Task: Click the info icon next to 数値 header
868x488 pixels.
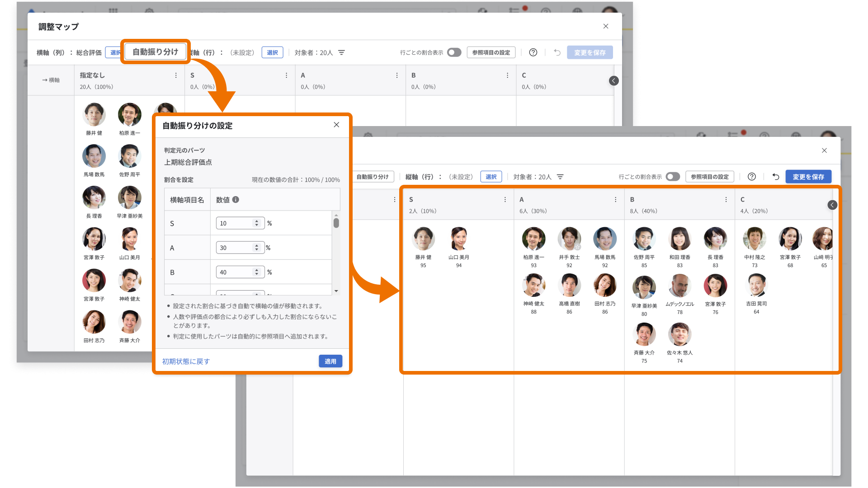Action: 236,199
